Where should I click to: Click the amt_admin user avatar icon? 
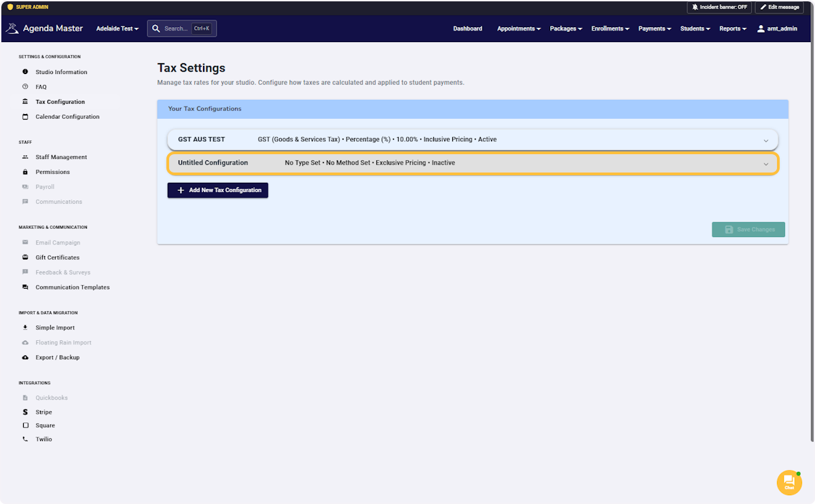[x=761, y=29]
